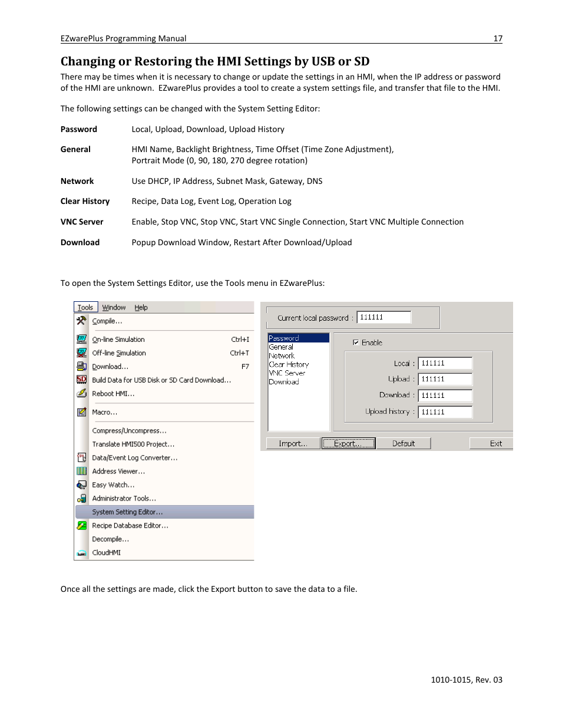Click the Default button
The image size is (562, 728).
pos(404,443)
